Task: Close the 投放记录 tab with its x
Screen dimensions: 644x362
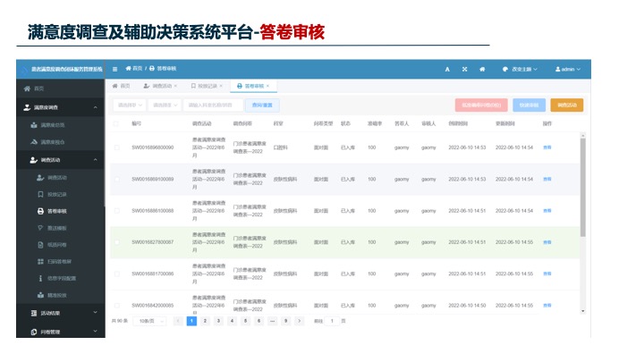Action: pos(221,86)
